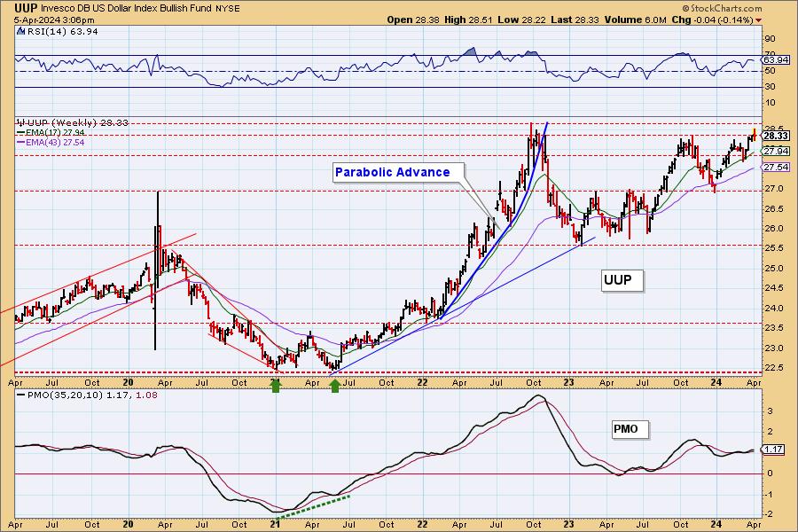Click the 22.5 price axis label
The image size is (798, 532).
tap(773, 368)
